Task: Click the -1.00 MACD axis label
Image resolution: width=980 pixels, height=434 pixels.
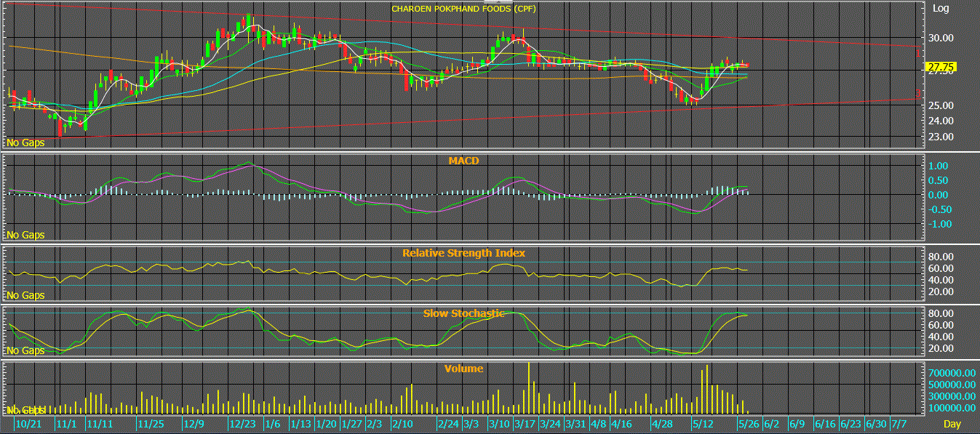Action: 939,225
